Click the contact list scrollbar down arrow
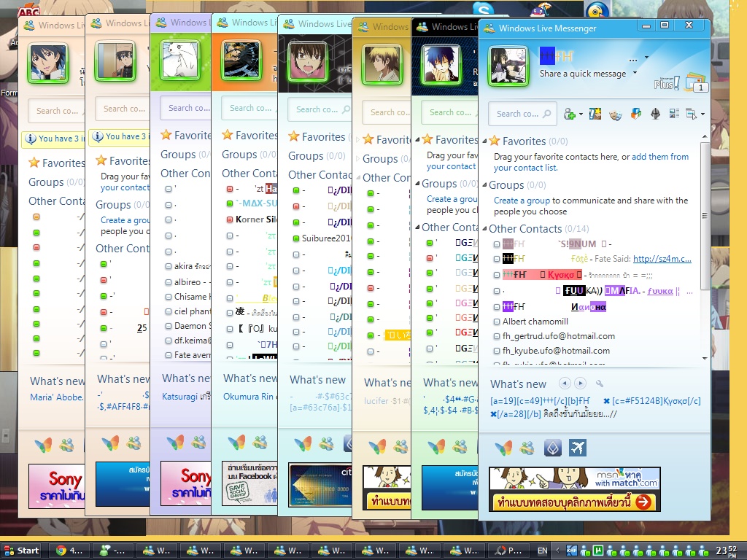Screen dimensions: 747x560 tap(705, 359)
